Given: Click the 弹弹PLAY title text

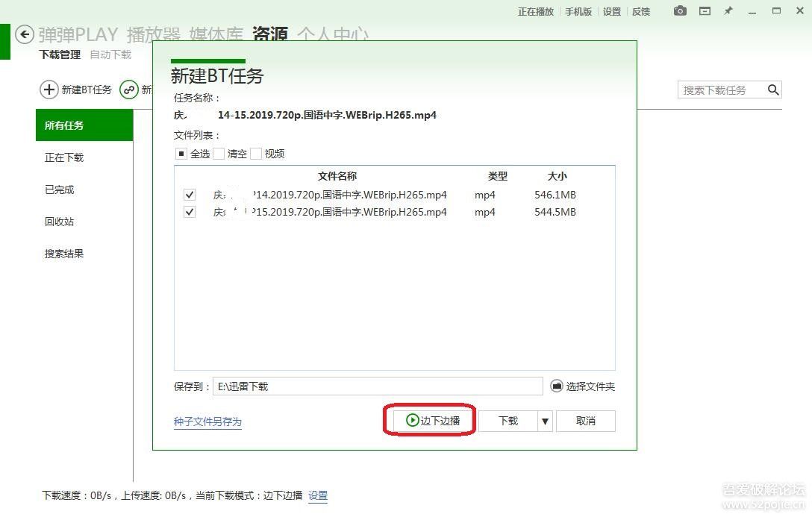Looking at the screenshot, I should (78, 34).
